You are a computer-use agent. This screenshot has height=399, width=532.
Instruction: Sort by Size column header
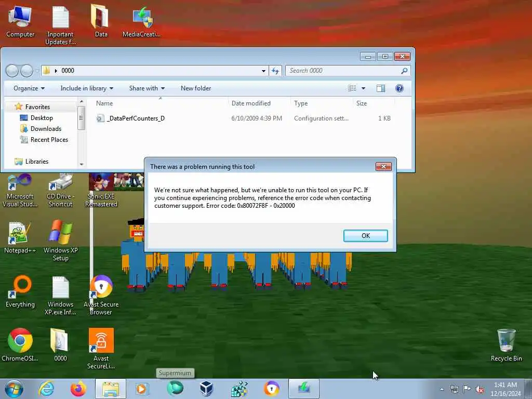pos(373,103)
